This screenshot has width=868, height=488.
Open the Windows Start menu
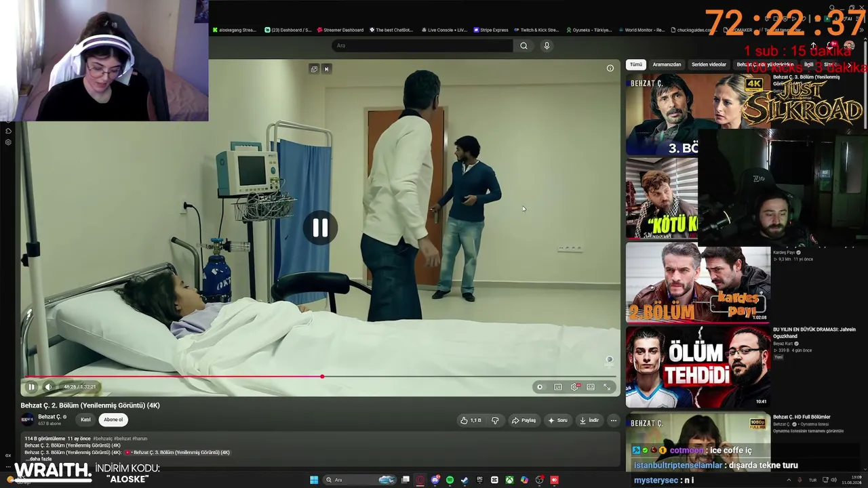[314, 480]
